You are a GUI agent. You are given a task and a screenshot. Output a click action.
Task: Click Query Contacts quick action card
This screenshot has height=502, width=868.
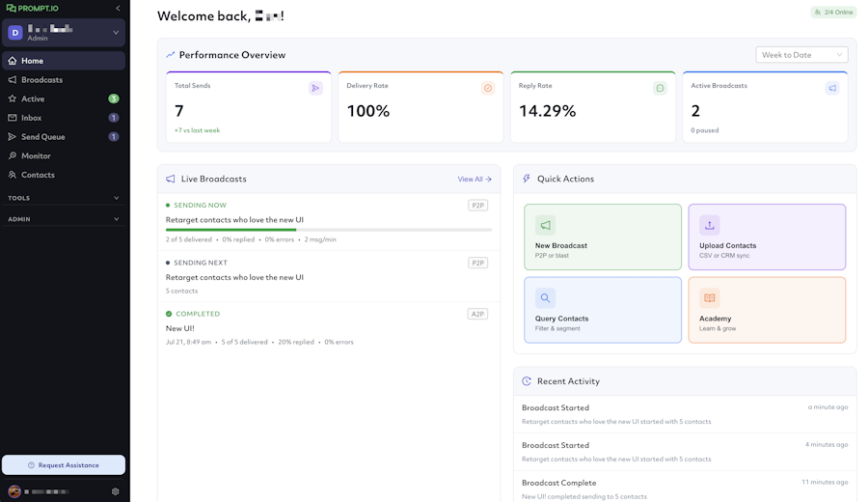603,310
